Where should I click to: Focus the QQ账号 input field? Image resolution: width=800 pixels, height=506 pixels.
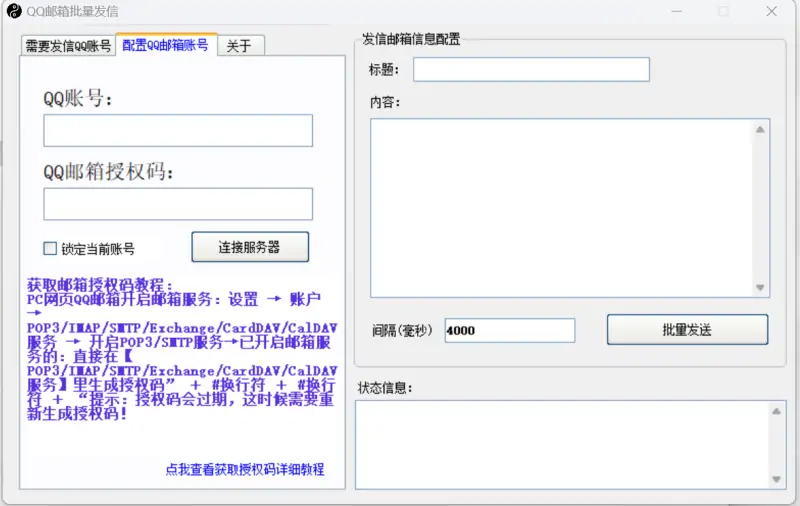click(178, 131)
